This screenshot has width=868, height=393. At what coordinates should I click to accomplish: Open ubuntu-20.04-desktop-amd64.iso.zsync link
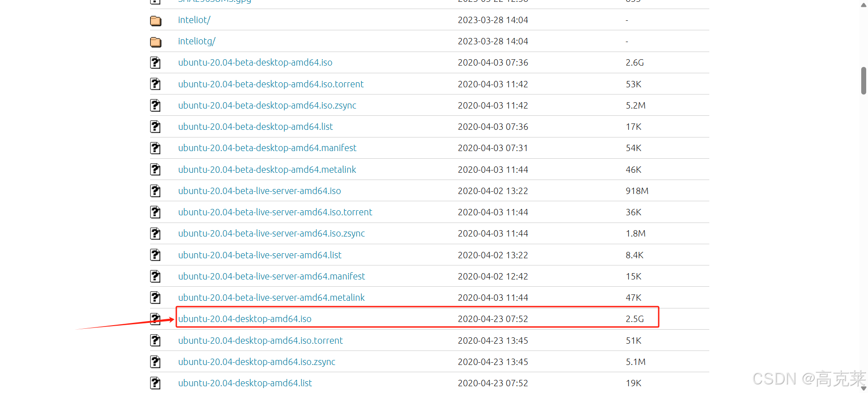257,362
